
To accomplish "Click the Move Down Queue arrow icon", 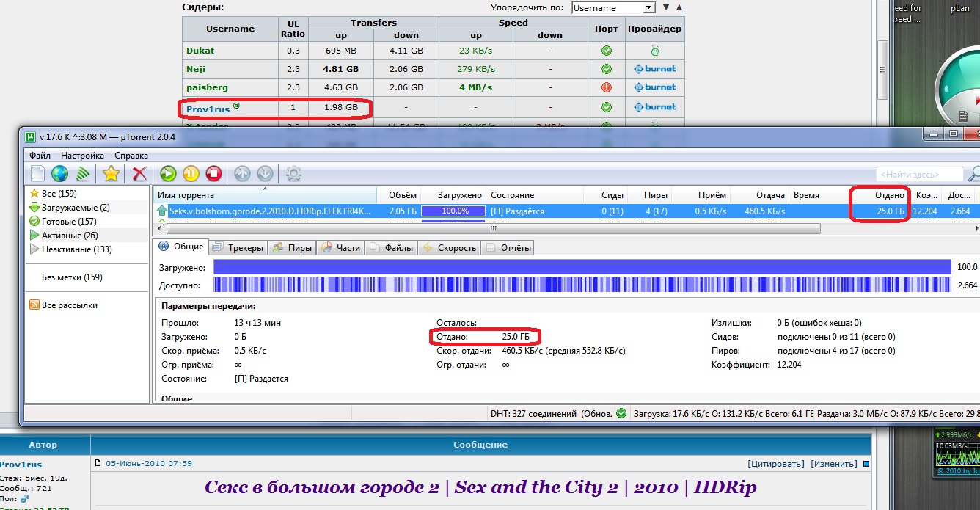I will pyautogui.click(x=266, y=174).
